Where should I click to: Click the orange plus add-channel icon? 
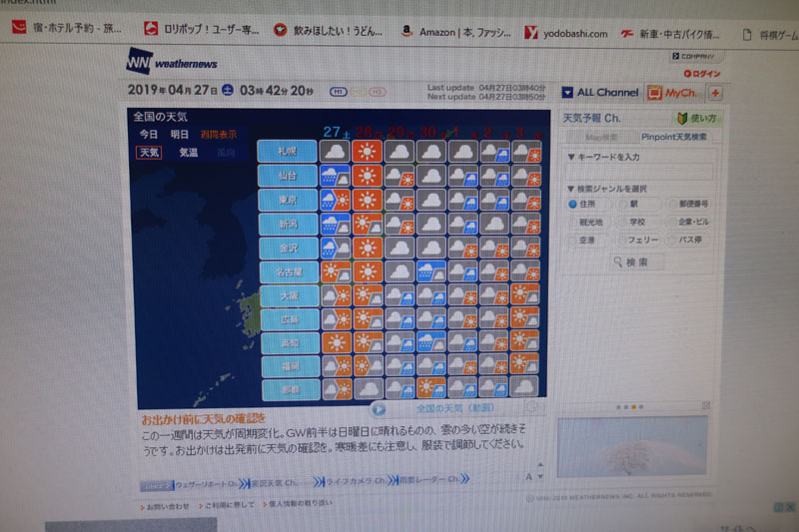pos(714,93)
